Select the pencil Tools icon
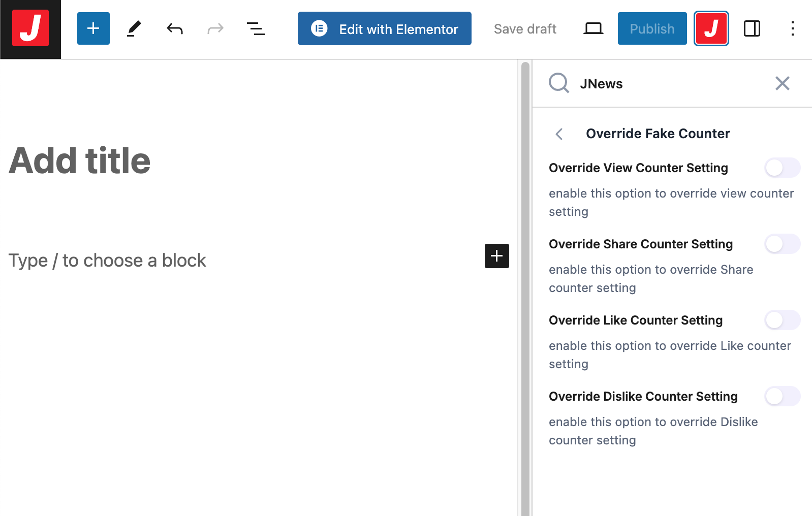The width and height of the screenshot is (812, 516). pyautogui.click(x=134, y=28)
